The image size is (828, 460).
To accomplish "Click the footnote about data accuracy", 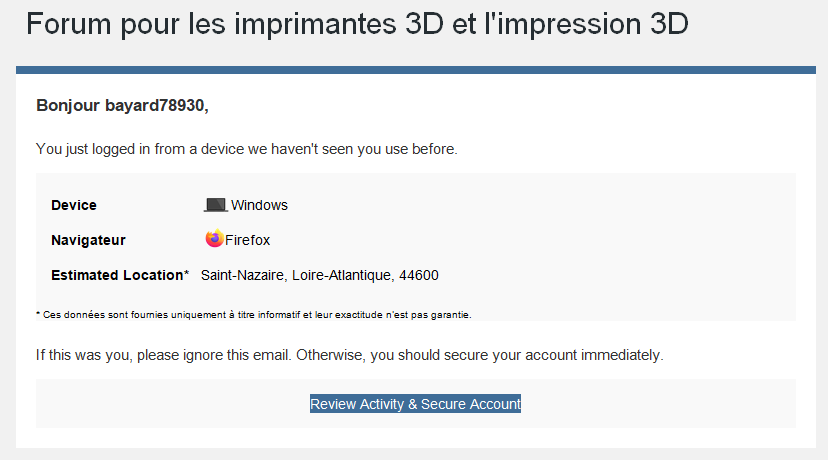I will [x=253, y=315].
